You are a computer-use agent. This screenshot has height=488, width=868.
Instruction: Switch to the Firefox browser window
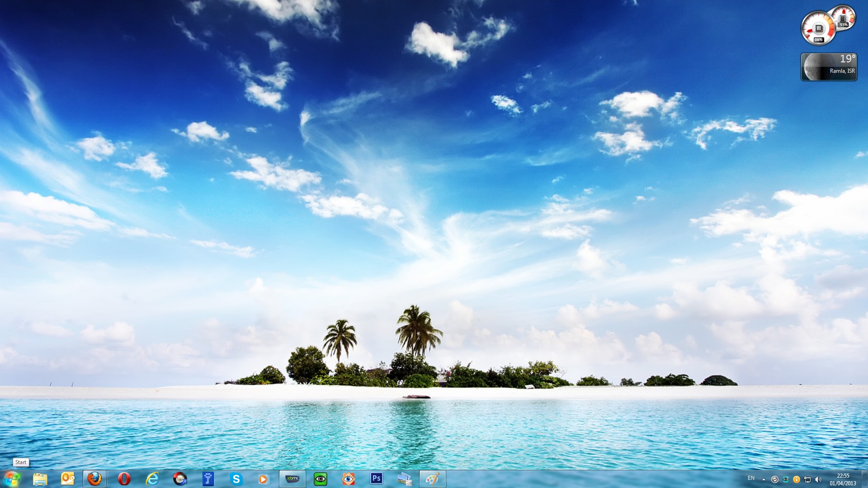click(x=94, y=479)
